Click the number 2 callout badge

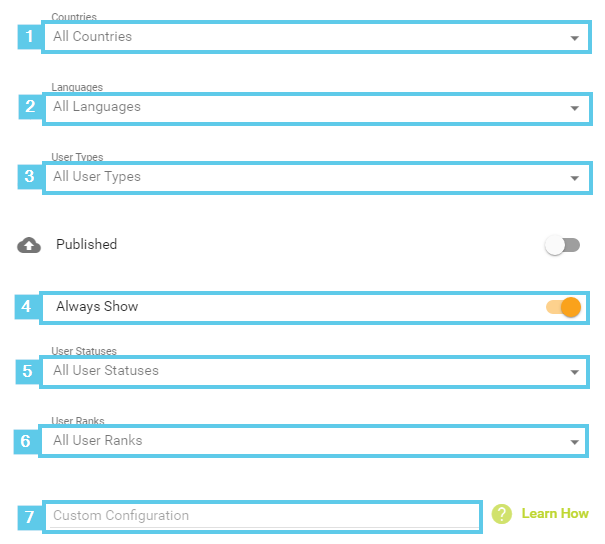pos(30,107)
